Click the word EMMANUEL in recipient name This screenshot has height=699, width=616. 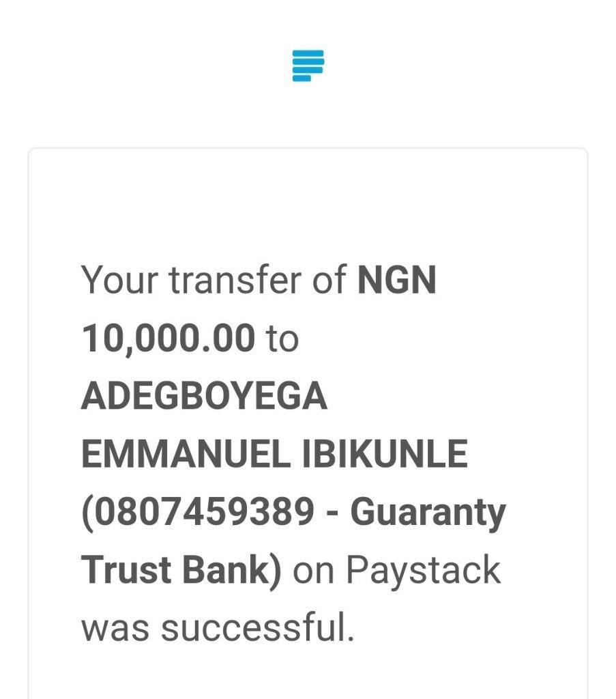pyautogui.click(x=186, y=454)
